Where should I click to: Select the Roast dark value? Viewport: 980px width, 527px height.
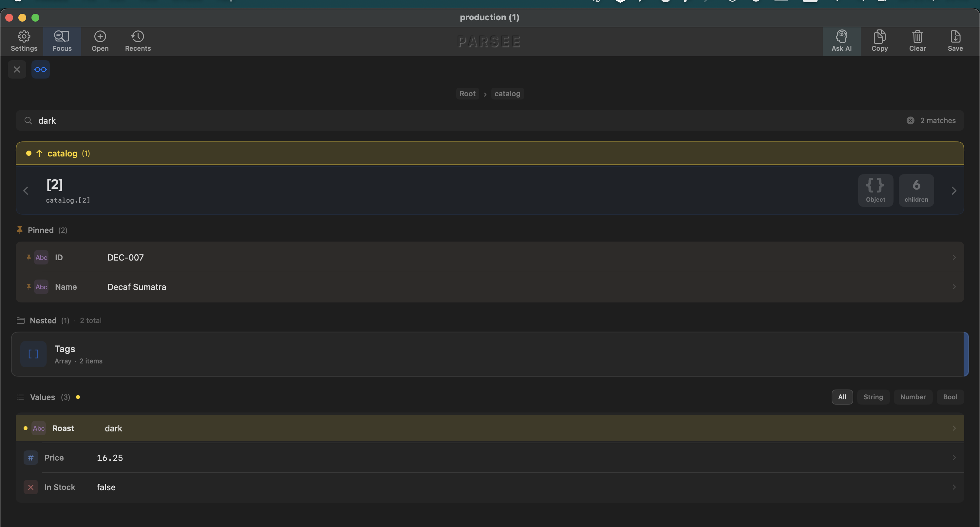tap(113, 428)
